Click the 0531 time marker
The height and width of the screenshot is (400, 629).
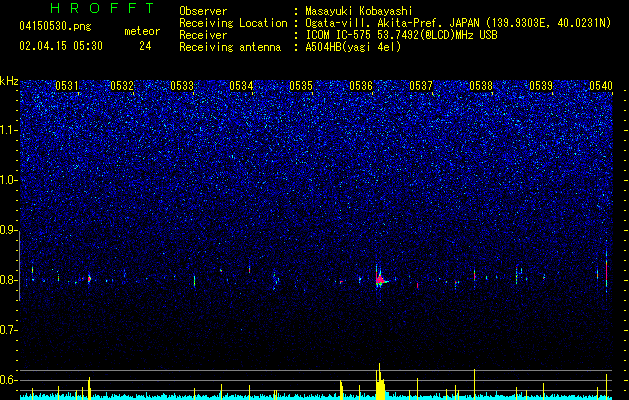(x=67, y=86)
